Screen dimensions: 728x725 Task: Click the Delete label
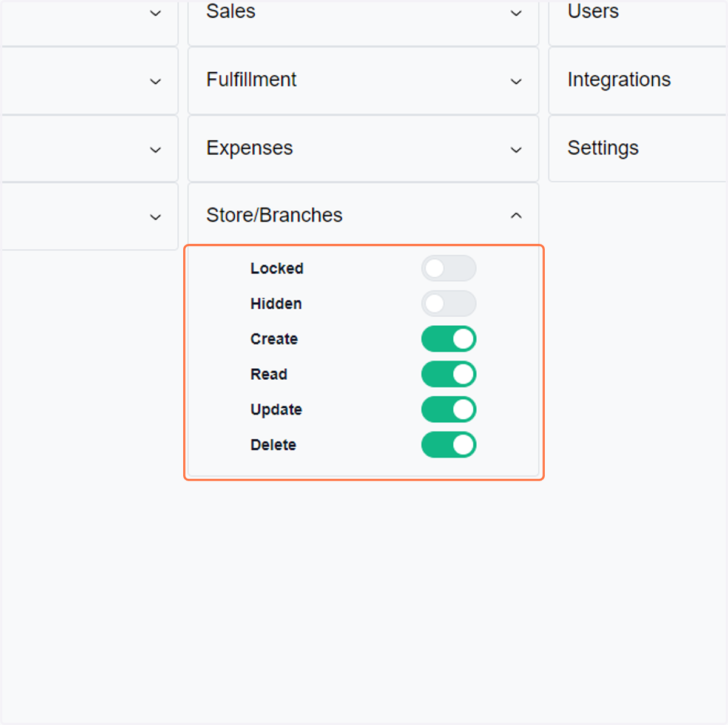(273, 445)
